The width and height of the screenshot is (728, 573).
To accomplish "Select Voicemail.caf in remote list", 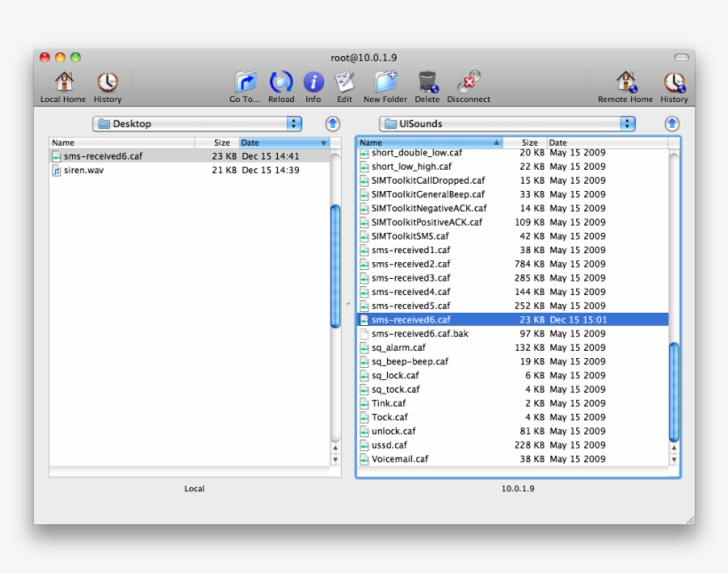I will (400, 459).
